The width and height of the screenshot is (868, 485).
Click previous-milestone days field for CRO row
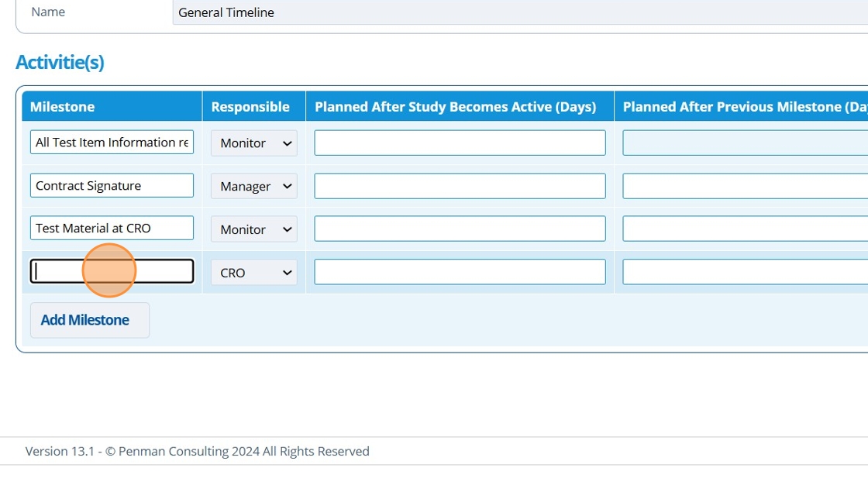pos(744,272)
